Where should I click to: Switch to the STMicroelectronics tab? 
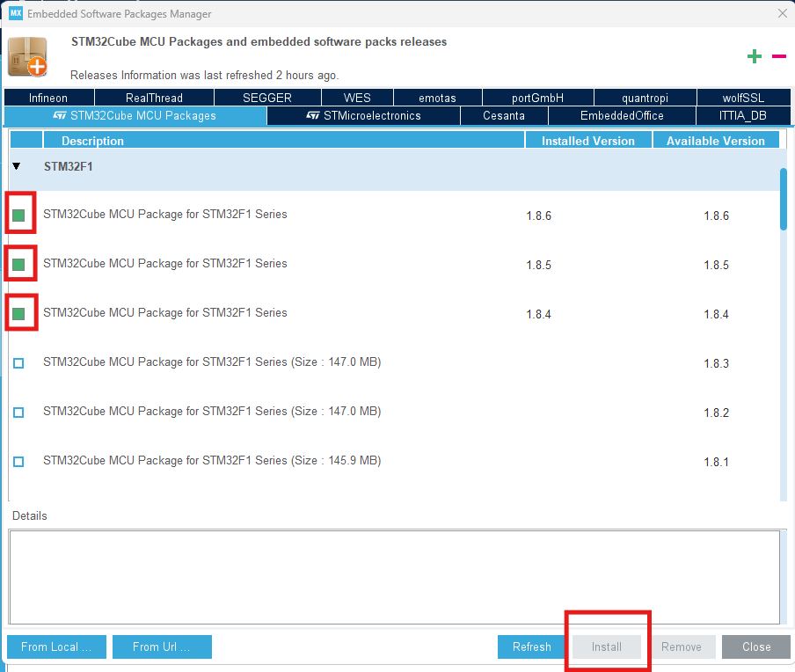[x=363, y=115]
